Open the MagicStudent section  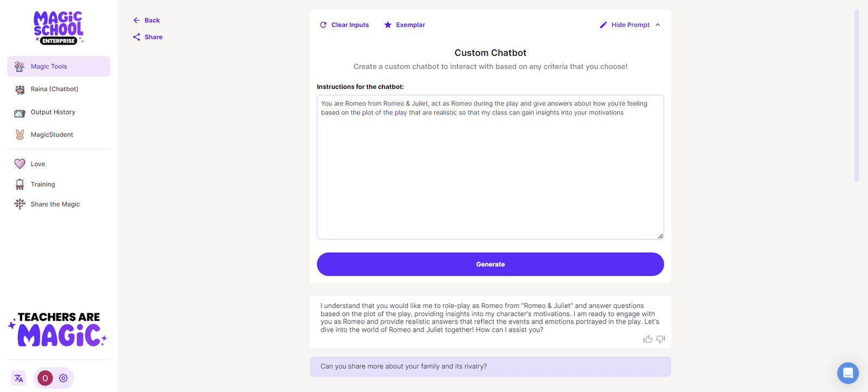[52, 134]
